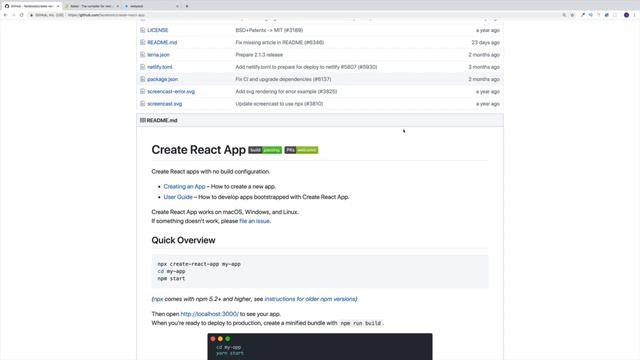Reload the page with the refresh icon
This screenshot has height=360, width=640.
pyautogui.click(x=22, y=15)
